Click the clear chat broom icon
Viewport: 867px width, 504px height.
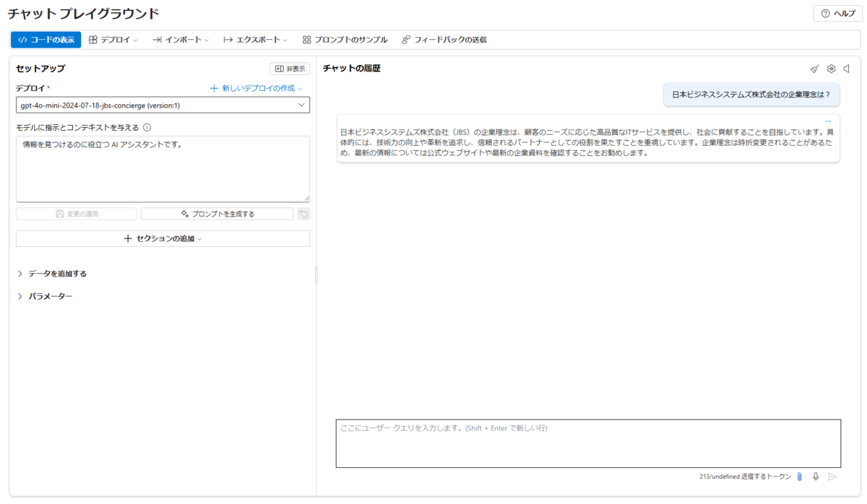pos(814,69)
